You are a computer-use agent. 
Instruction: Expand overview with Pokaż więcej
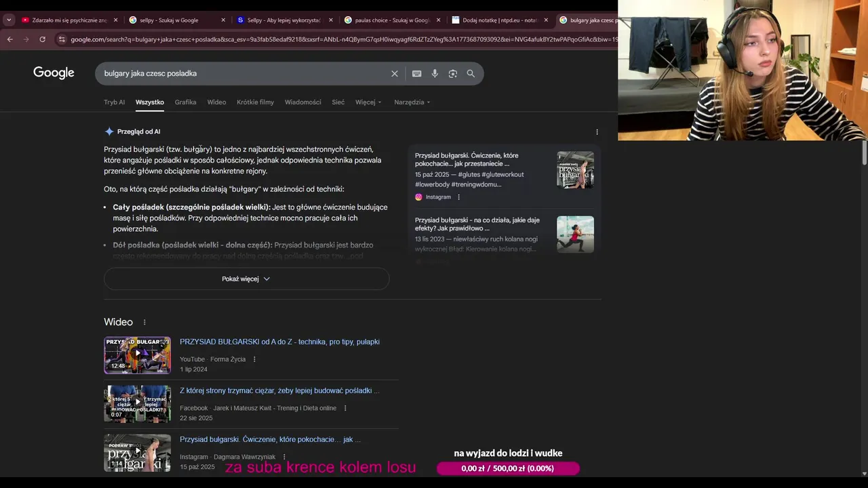246,279
